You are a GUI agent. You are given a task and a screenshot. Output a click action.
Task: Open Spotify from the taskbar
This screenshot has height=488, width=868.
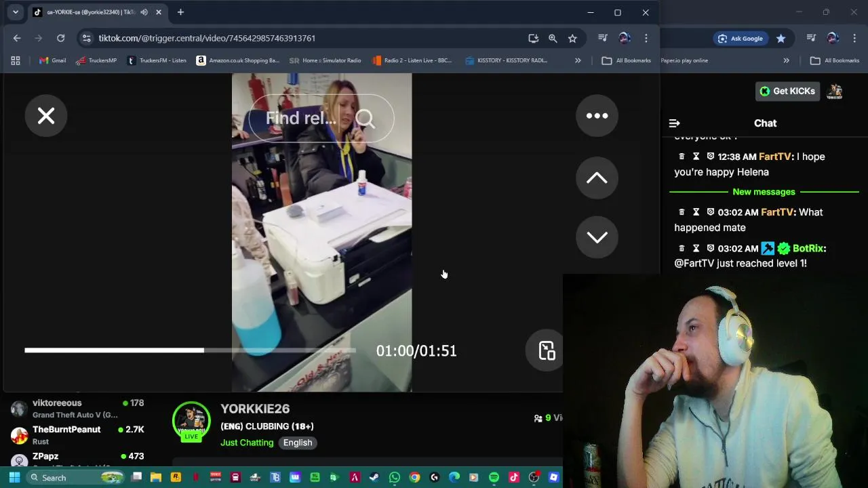coord(494,478)
